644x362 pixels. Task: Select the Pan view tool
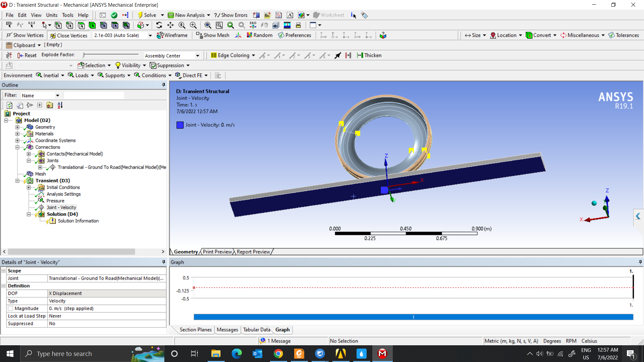tap(170, 25)
